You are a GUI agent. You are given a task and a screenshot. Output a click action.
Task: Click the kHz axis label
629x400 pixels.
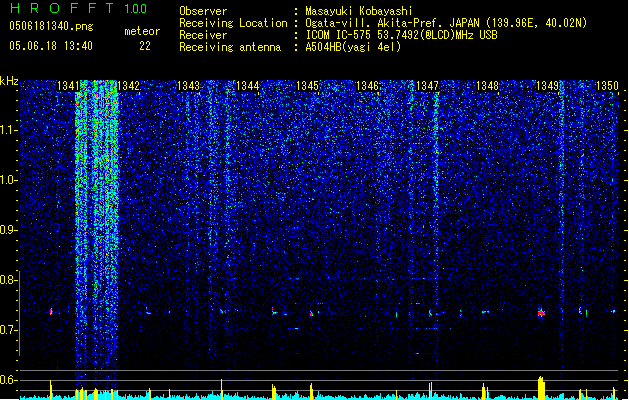(9, 81)
